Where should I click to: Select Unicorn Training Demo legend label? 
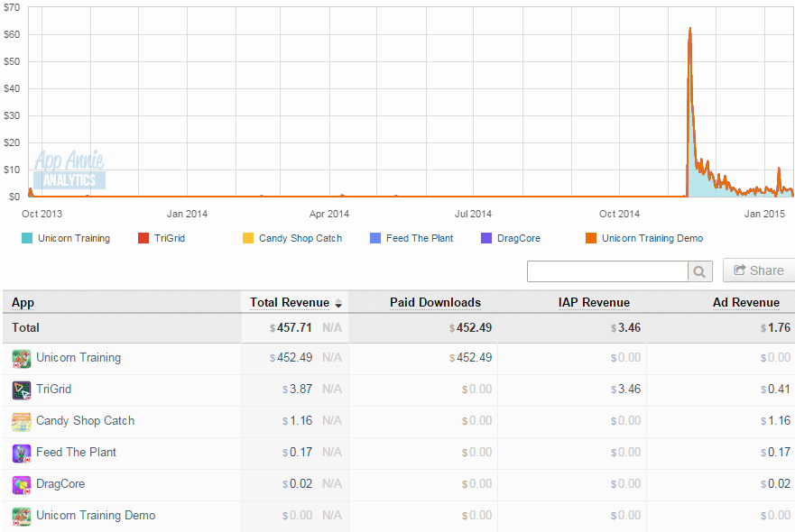[x=652, y=238]
